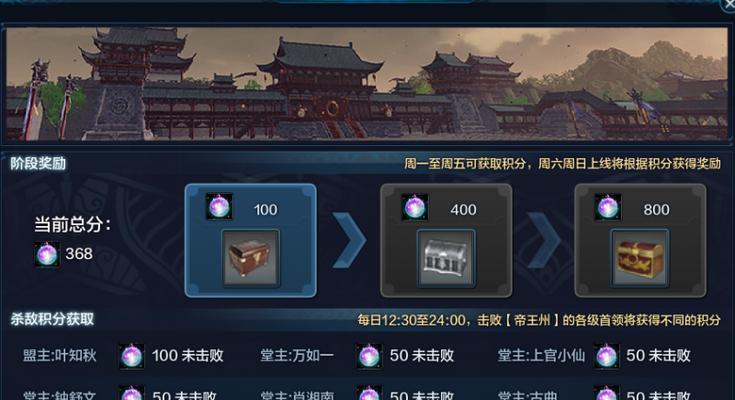Viewport: 735px width, 400px height.
Task: Click the silver treasure chest reward icon
Action: coord(446,258)
